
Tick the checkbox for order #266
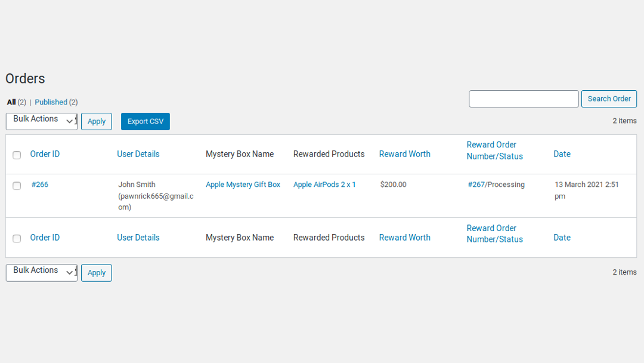coord(17,186)
